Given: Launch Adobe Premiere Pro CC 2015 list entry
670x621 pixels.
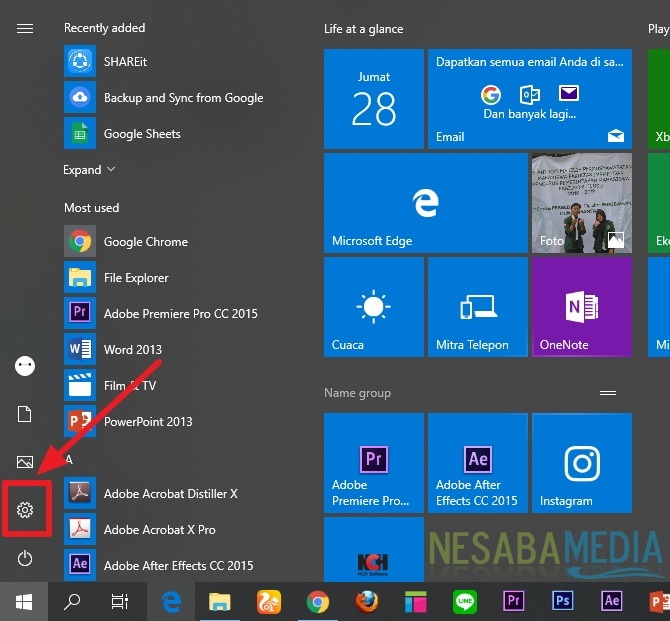Looking at the screenshot, I should point(171,314).
